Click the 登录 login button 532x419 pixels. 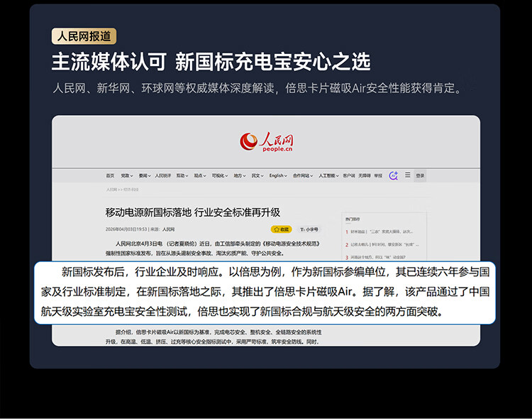(420, 175)
